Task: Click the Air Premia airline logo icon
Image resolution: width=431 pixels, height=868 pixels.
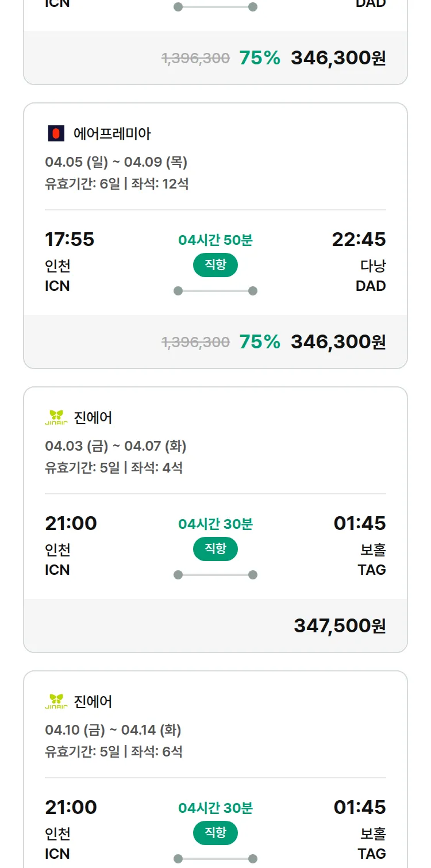Action: (56, 134)
